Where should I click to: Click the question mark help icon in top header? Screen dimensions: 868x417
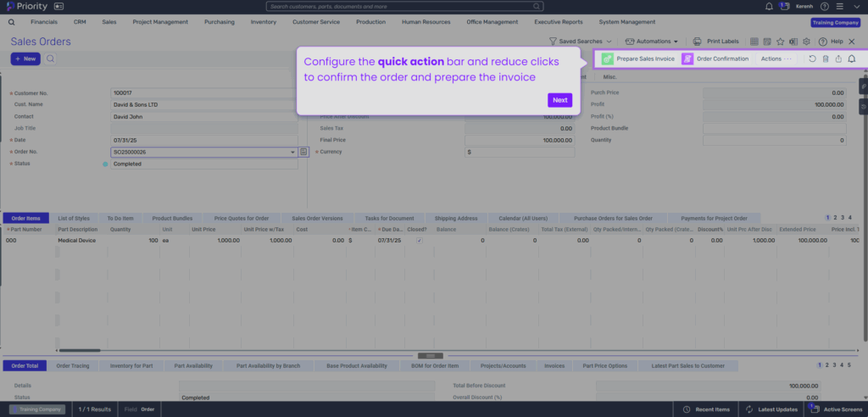pos(825,7)
